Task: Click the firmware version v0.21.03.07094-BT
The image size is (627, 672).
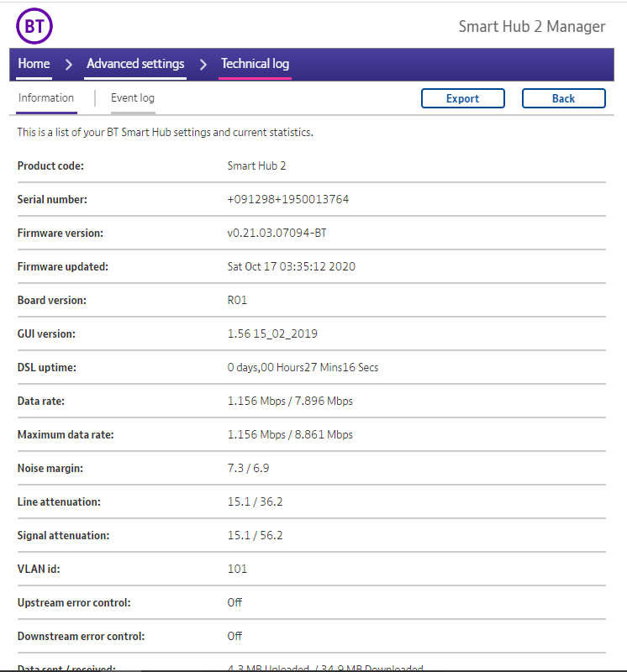Action: [277, 233]
